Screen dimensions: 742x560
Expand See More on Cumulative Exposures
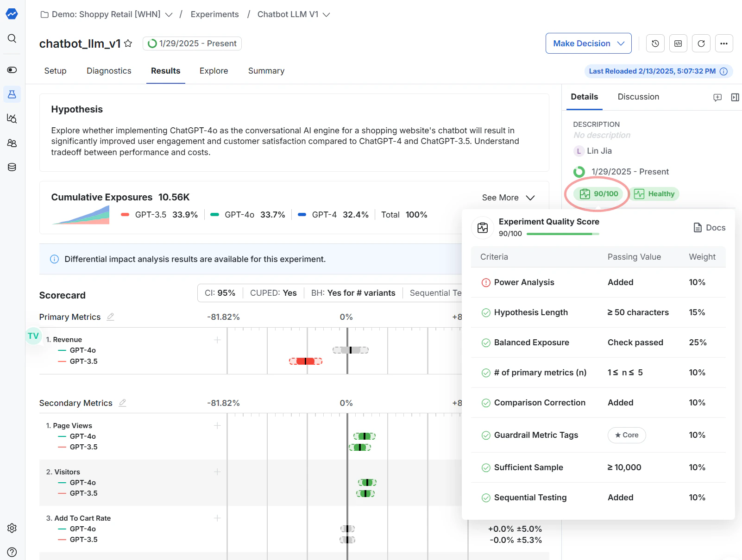pos(508,197)
